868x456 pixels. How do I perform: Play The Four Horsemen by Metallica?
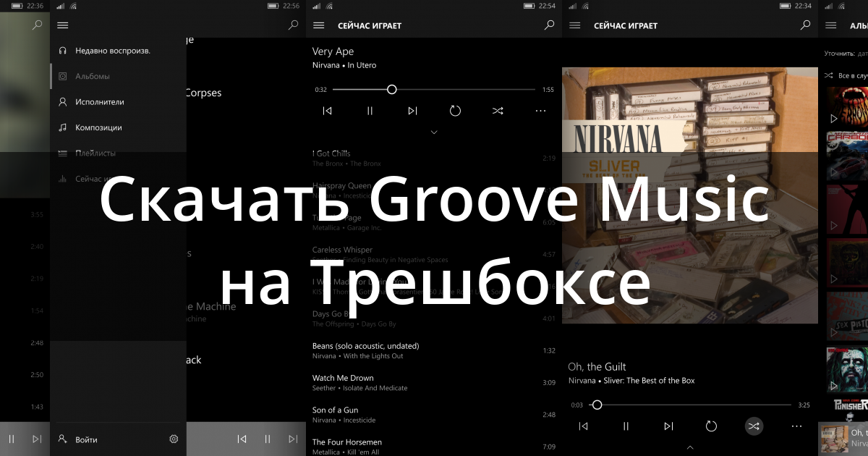pyautogui.click(x=434, y=446)
